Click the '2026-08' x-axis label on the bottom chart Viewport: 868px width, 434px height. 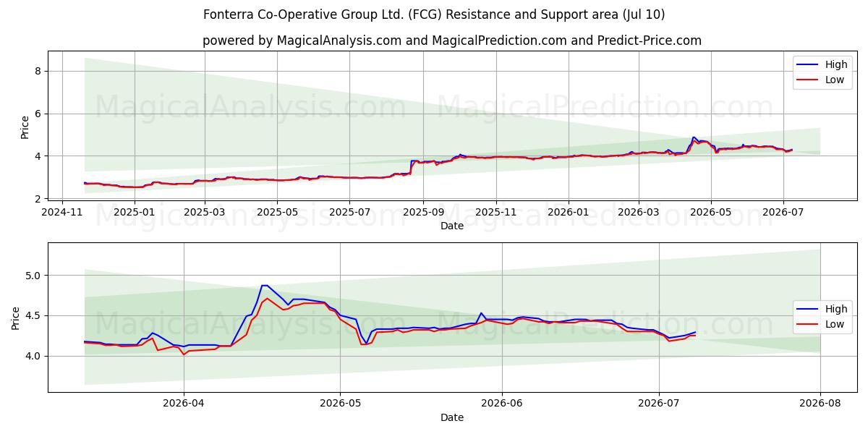point(820,404)
